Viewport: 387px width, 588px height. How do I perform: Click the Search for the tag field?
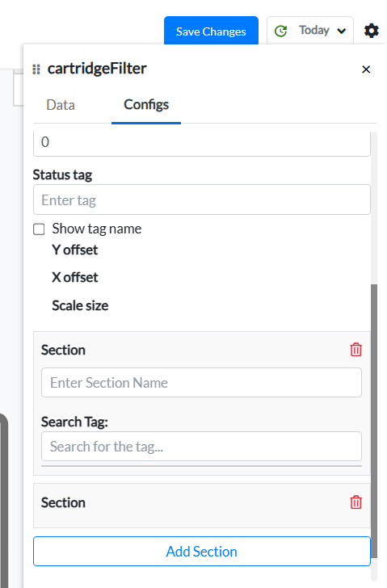tap(201, 446)
